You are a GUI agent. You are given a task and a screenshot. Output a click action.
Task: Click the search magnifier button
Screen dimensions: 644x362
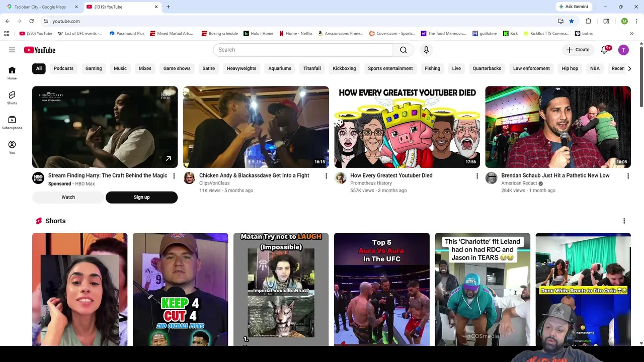pos(404,50)
